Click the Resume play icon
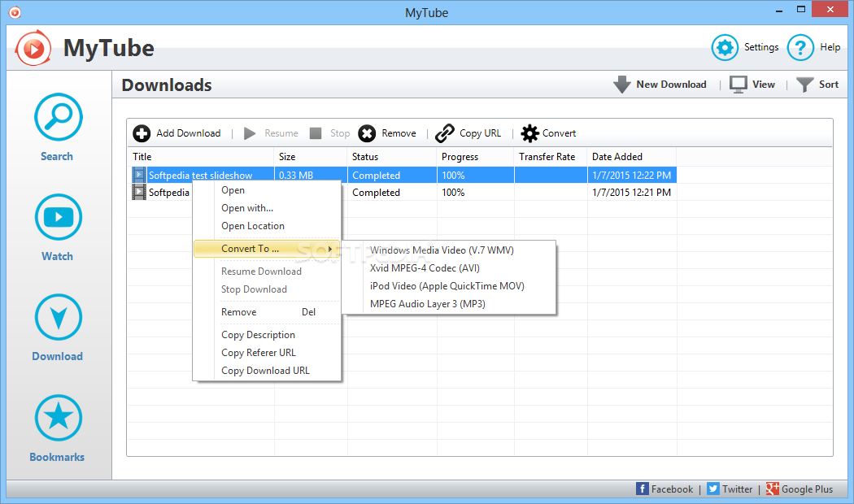The width and height of the screenshot is (854, 504). 250,133
